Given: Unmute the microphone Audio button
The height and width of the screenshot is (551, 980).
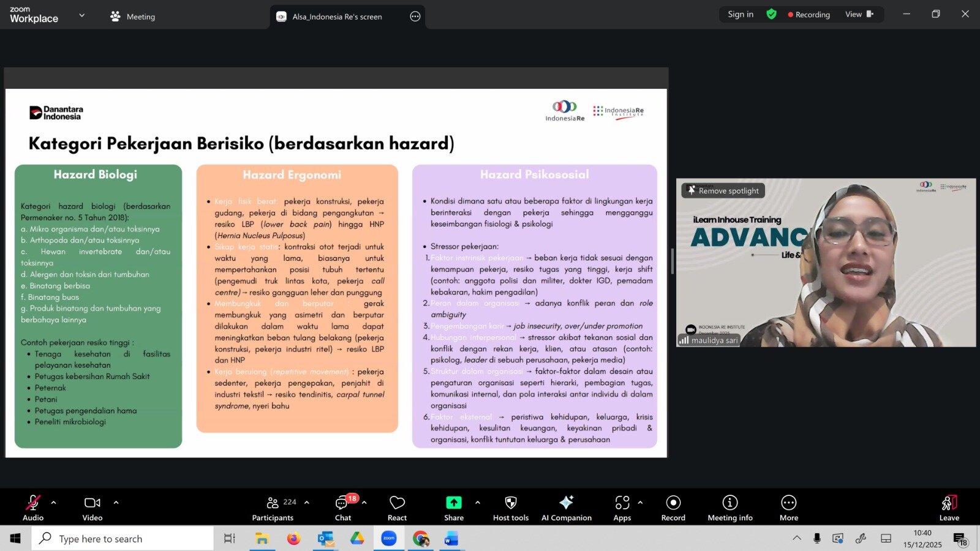Looking at the screenshot, I should coord(33,508).
